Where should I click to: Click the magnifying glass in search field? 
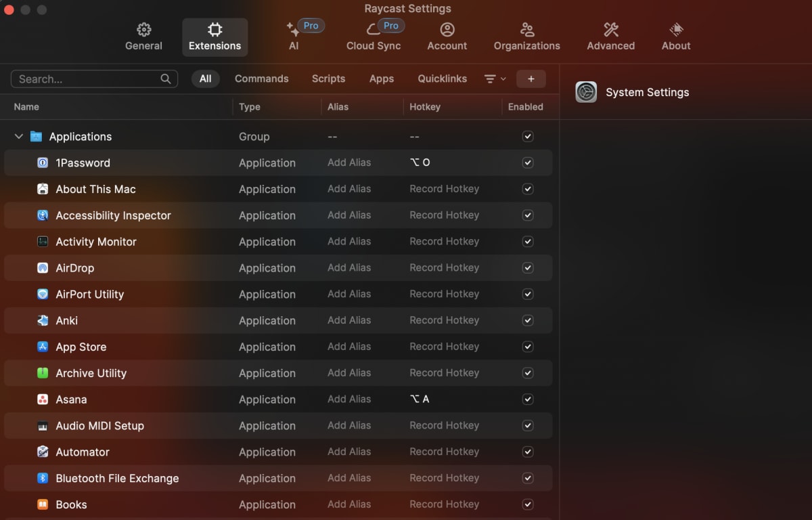(166, 79)
